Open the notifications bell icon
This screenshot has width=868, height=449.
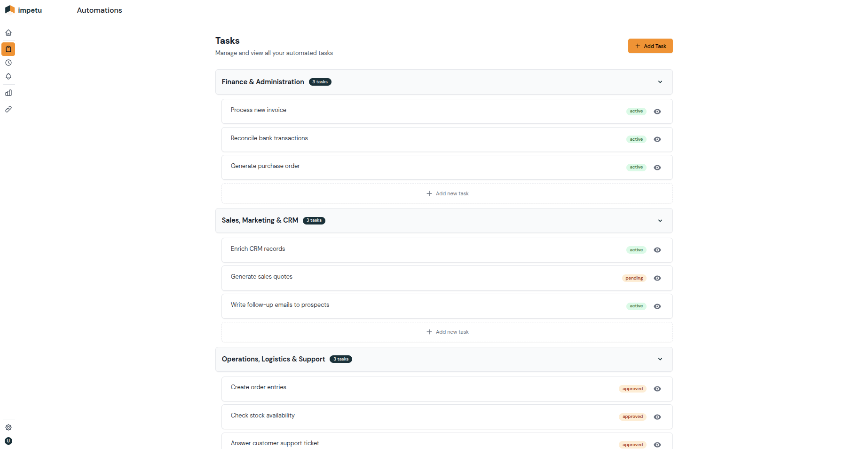coord(8,76)
